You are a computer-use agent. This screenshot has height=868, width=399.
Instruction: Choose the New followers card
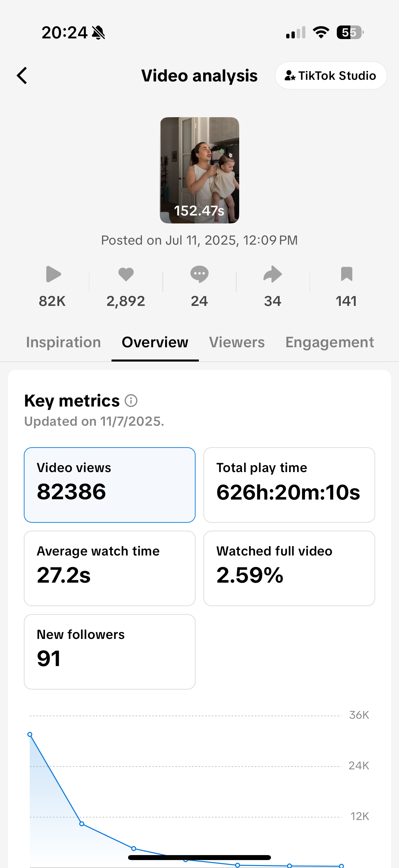(x=110, y=652)
